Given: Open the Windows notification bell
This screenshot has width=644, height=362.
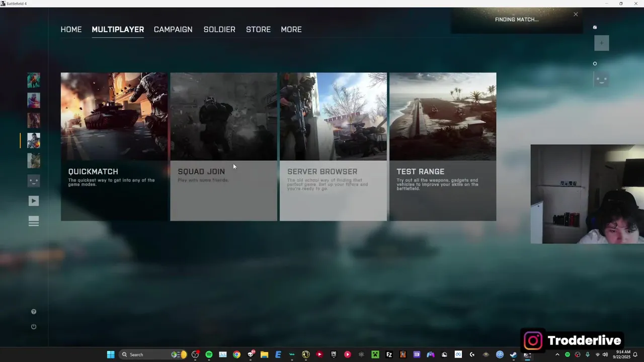Looking at the screenshot, I should 635,354.
